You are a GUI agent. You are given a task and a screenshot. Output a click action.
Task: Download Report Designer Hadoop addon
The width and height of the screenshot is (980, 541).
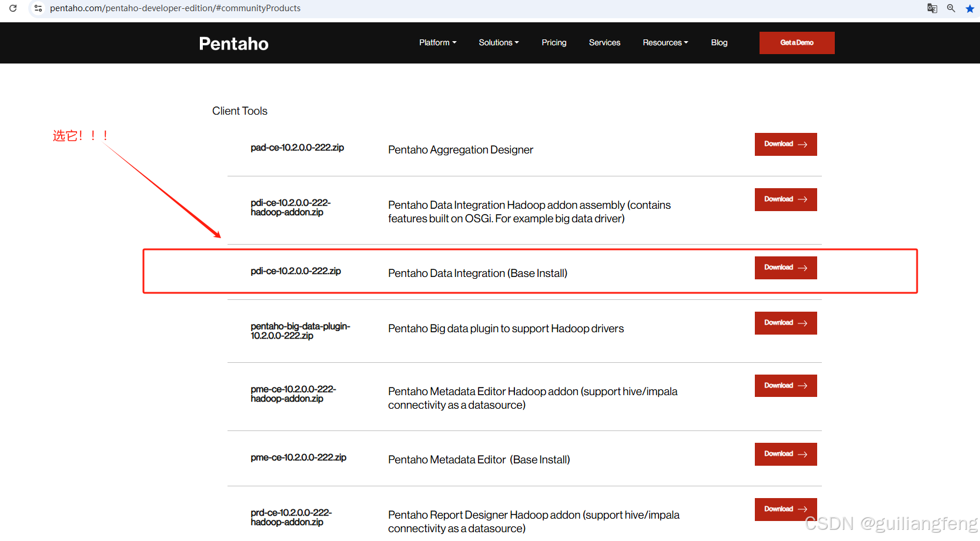(x=785, y=509)
